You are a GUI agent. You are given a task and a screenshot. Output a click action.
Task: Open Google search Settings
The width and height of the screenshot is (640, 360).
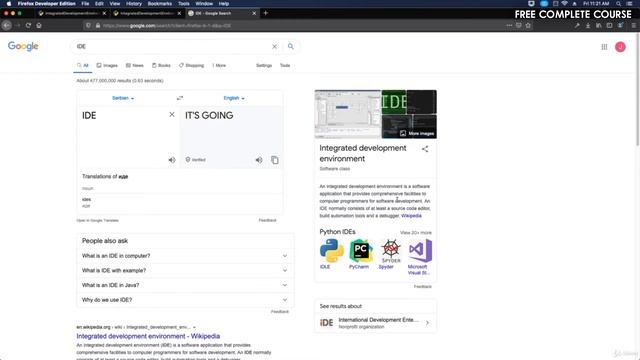pyautogui.click(x=264, y=65)
